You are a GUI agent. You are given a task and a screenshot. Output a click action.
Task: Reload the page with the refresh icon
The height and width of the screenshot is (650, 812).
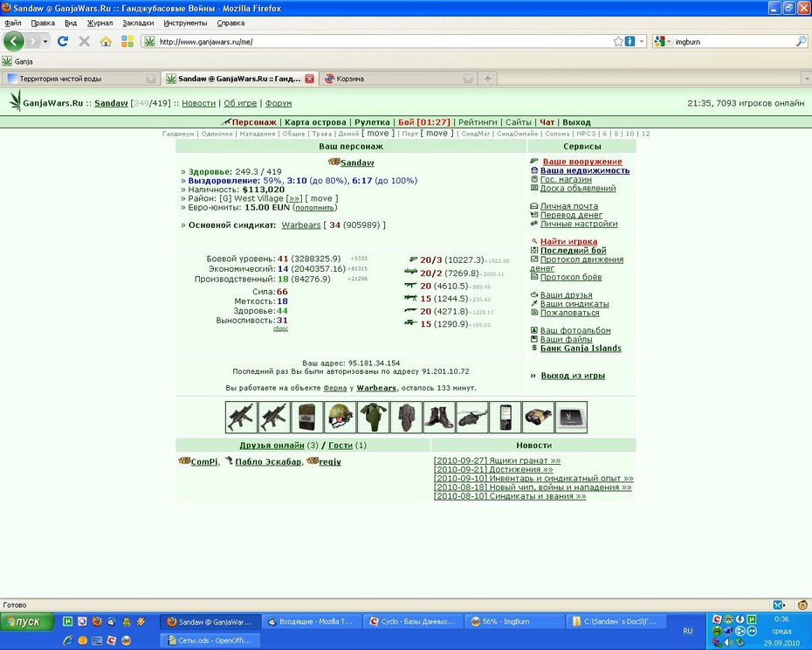[63, 41]
